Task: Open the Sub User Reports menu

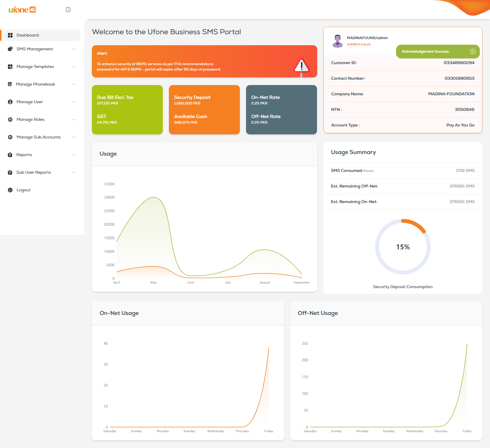Action: point(33,172)
